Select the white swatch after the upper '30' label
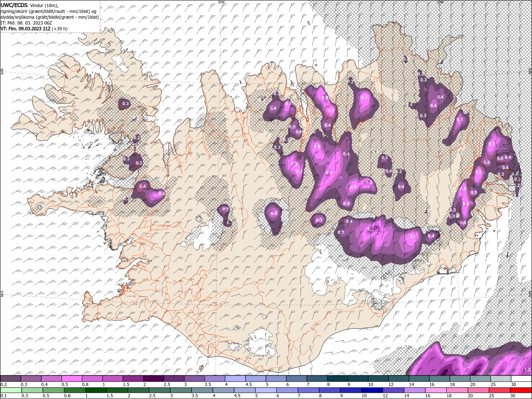Screen dimensions: 532x399 coord(521,379)
